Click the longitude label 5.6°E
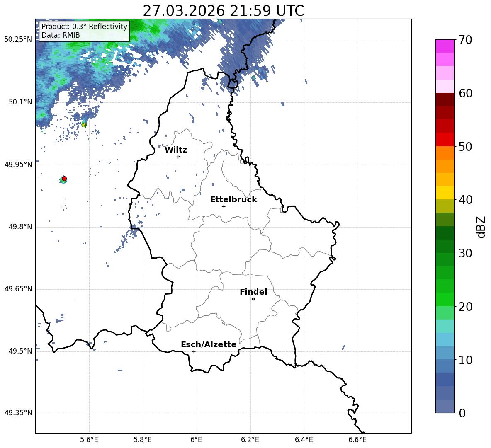 [89, 440]
